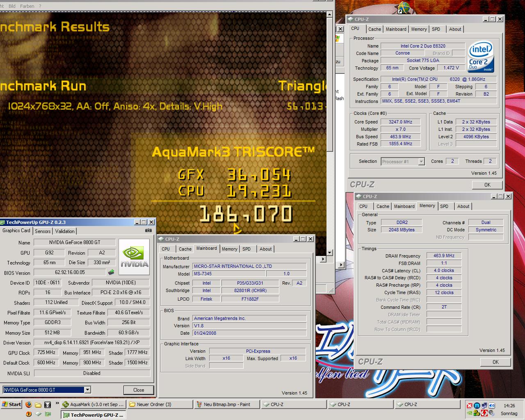Click the Start button
The width and height of the screenshot is (525, 420).
[x=11, y=404]
